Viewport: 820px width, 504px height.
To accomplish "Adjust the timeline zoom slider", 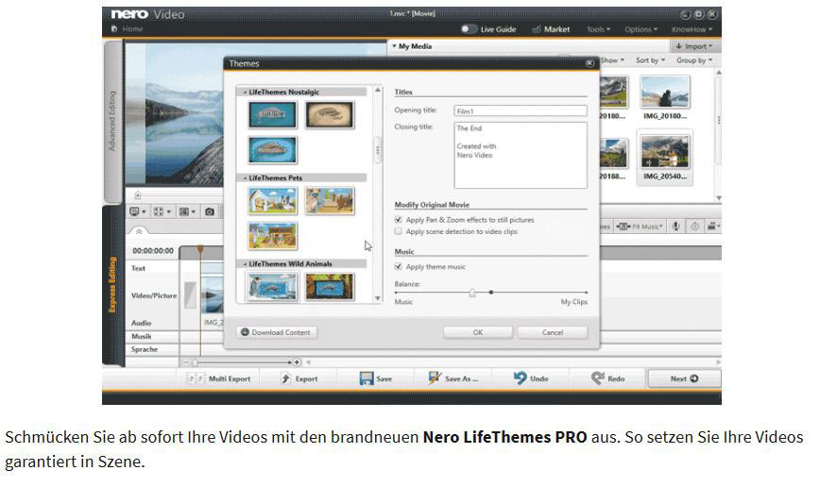I will (x=195, y=361).
